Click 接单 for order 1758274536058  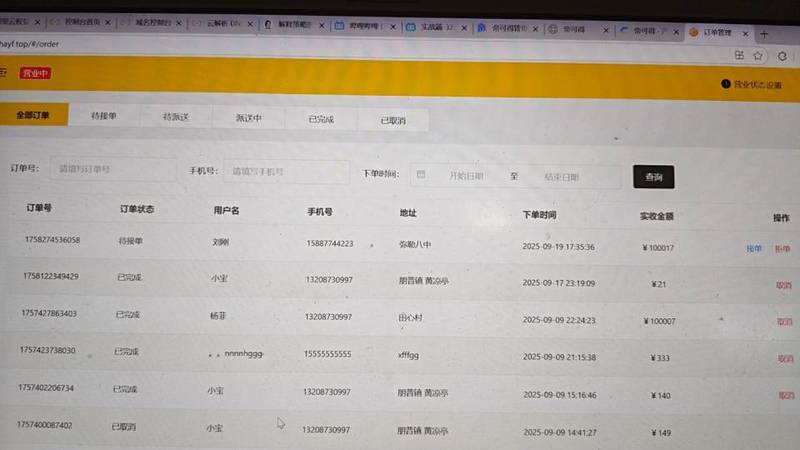click(x=754, y=248)
